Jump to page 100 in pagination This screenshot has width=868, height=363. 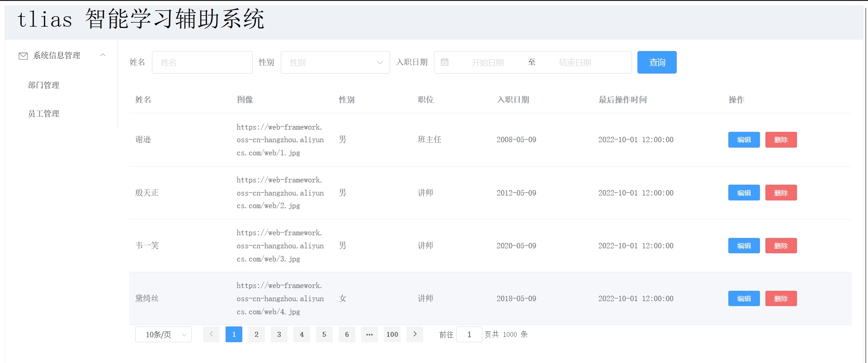(x=392, y=335)
